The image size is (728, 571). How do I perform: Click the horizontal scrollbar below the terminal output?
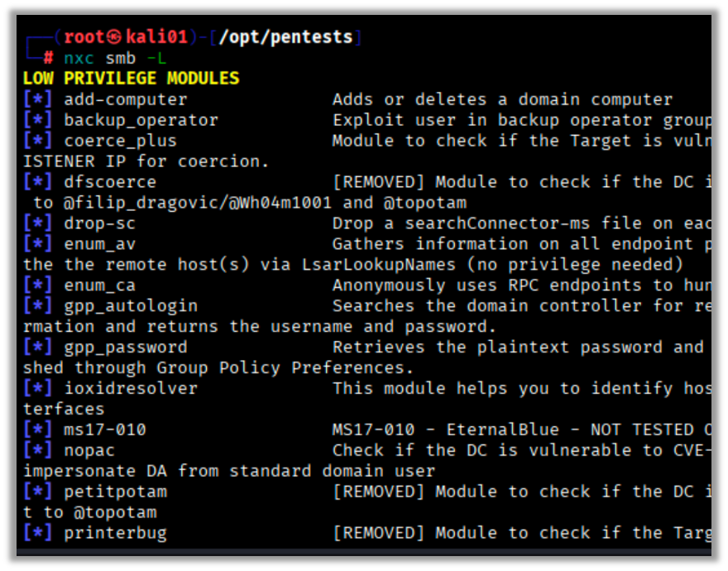tap(364, 551)
